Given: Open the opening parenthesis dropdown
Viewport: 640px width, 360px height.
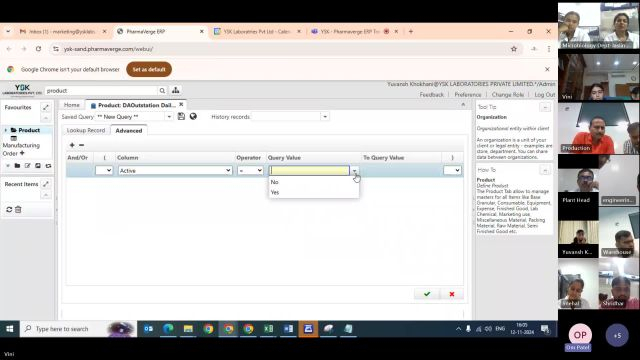Looking at the screenshot, I should (104, 171).
